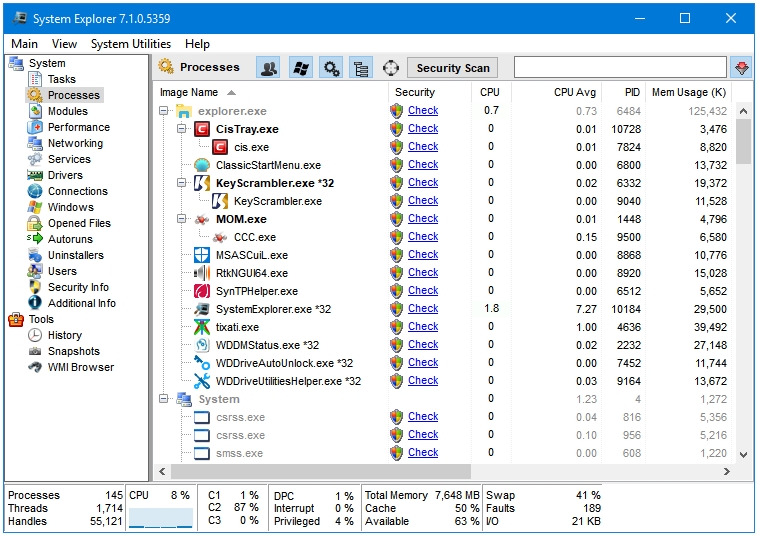758x536 pixels.
Task: Click the shield icon beside SynTPHelper.exe
Action: 397,291
